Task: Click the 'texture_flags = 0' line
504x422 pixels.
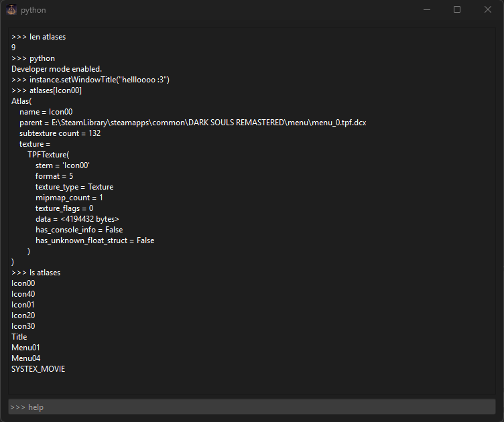Action: [64, 208]
